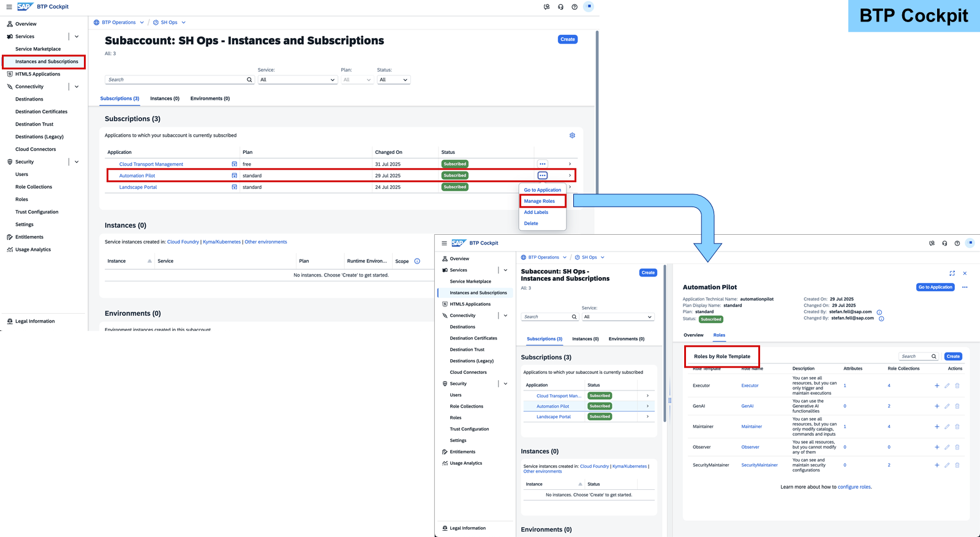Screen dimensions: 980x537
Task: Open Role Collections in front window sidebar
Action: (467, 406)
